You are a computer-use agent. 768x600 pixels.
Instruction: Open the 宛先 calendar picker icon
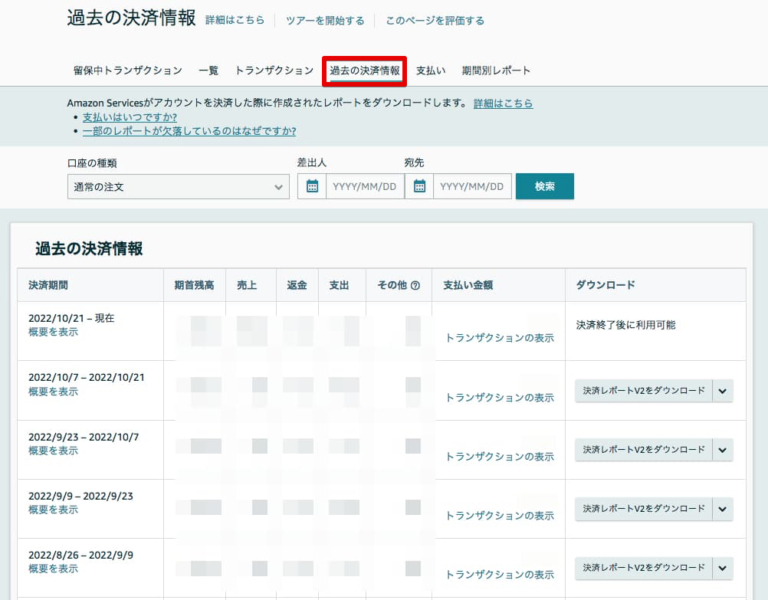(419, 186)
